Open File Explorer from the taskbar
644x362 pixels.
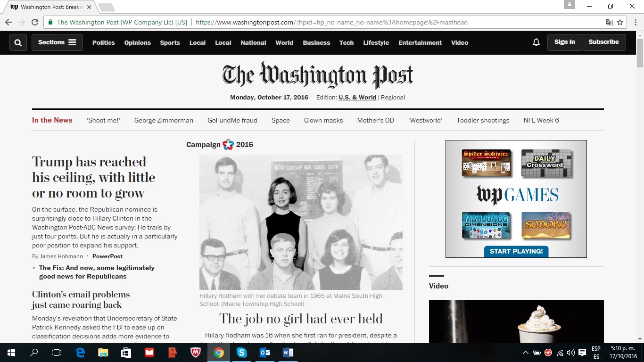pos(103,353)
